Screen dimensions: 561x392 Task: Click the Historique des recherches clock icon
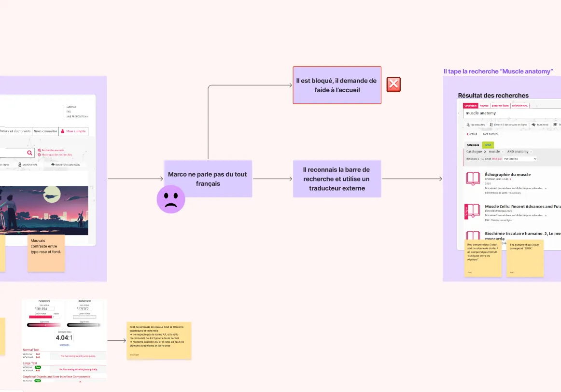(x=40, y=155)
